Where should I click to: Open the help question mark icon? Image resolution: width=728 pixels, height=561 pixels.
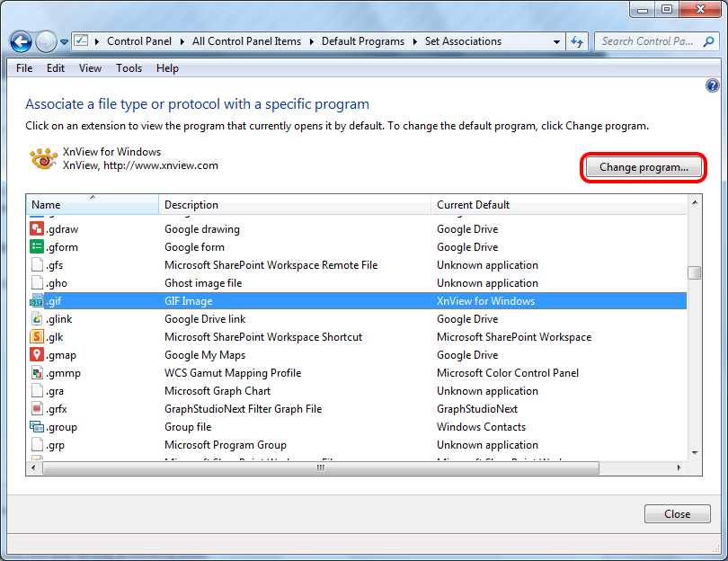point(712,85)
